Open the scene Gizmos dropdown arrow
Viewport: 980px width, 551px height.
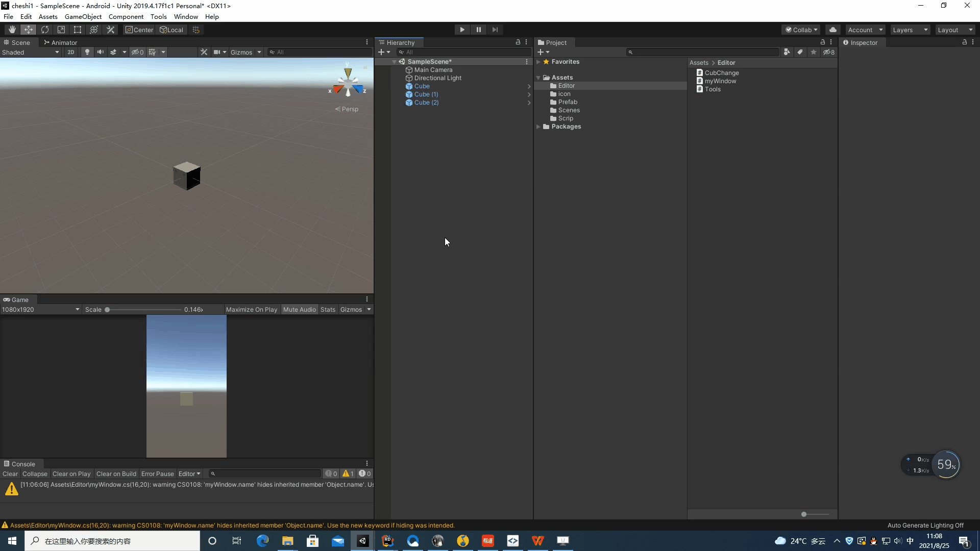click(259, 52)
